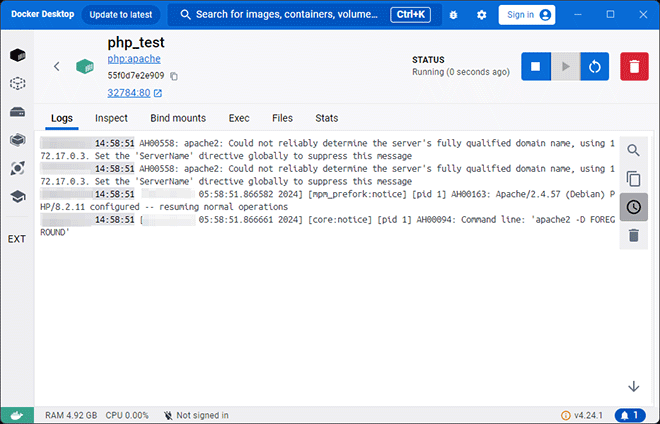This screenshot has height=424, width=660.
Task: Switch to the Stats tab
Action: click(327, 118)
